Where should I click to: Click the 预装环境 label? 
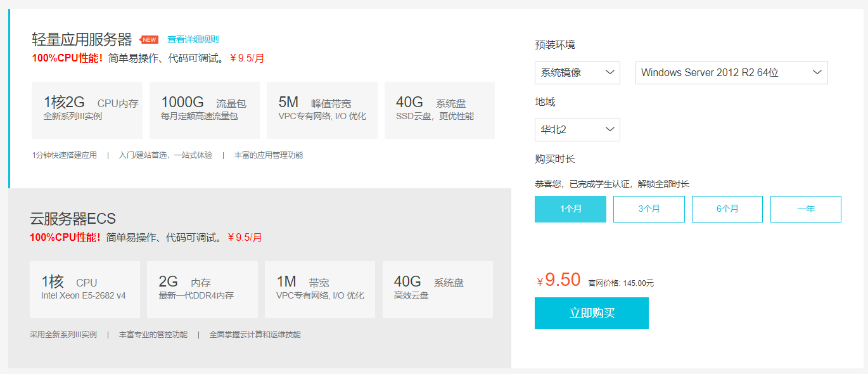pyautogui.click(x=555, y=45)
